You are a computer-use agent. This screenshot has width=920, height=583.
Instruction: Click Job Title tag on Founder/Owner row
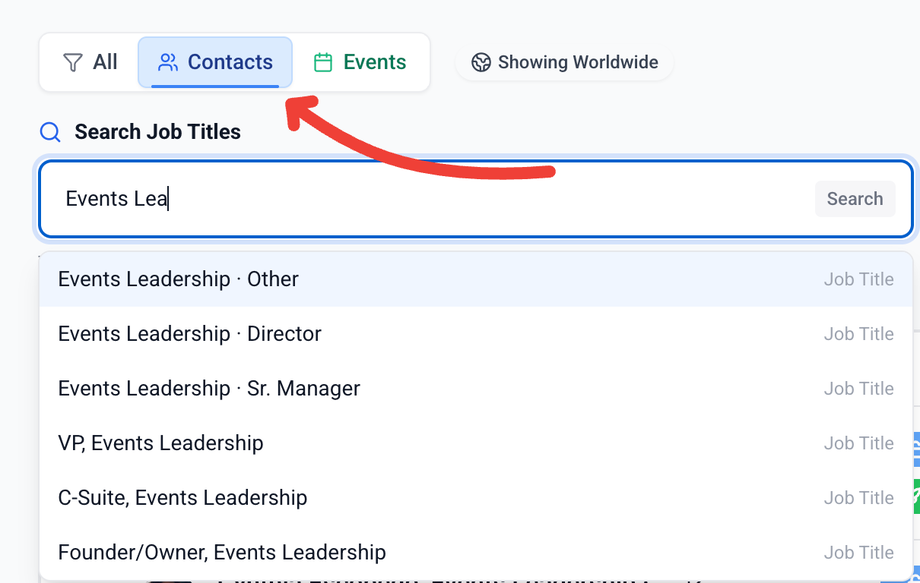(858, 552)
